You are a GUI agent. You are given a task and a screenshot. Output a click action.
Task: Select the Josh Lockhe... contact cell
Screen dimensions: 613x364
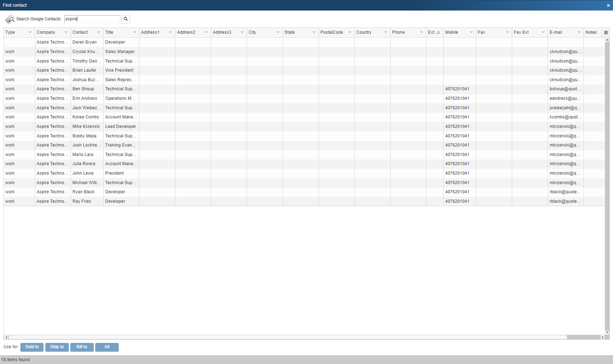(x=87, y=145)
